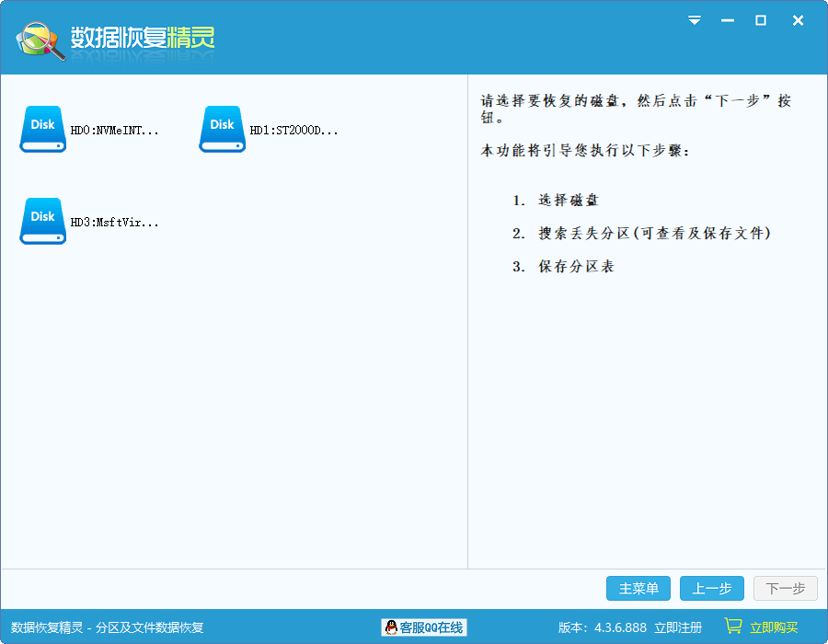
Task: Click the disabled 下一步 button
Action: click(786, 588)
